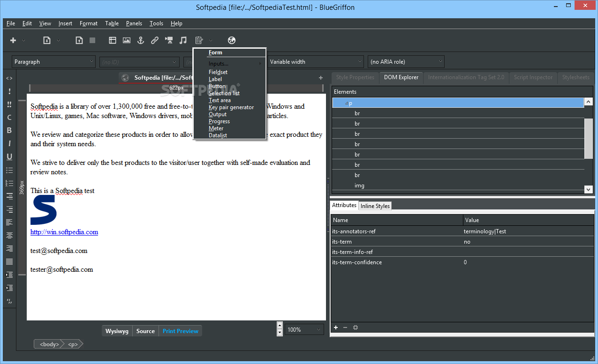Select the <p> breadcrumb

pos(73,344)
